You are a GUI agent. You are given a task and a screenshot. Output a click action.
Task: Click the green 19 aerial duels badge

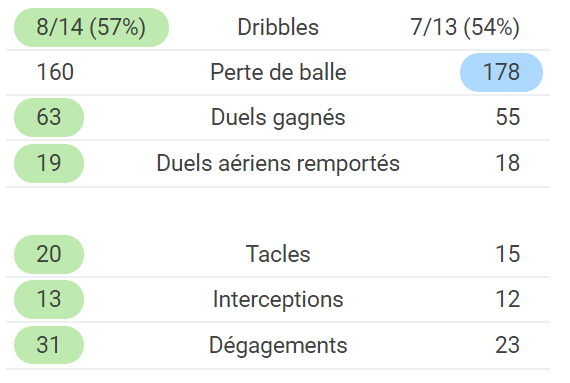coord(49,163)
